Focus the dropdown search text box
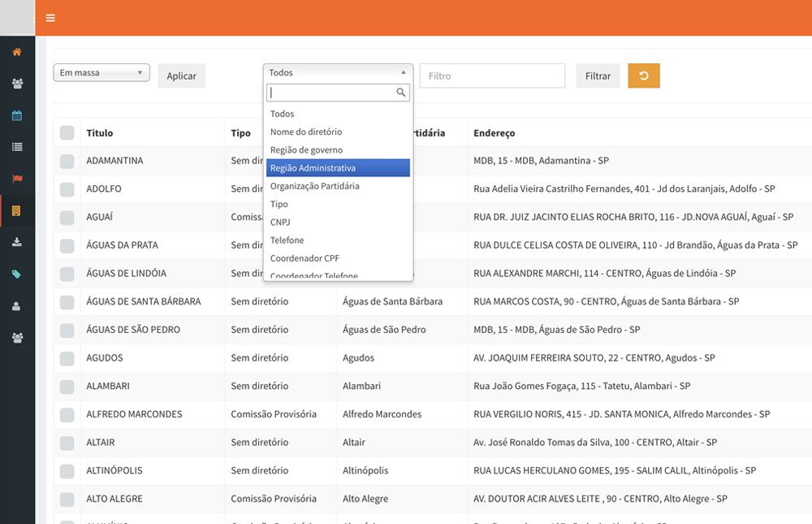812x524 pixels. click(338, 93)
